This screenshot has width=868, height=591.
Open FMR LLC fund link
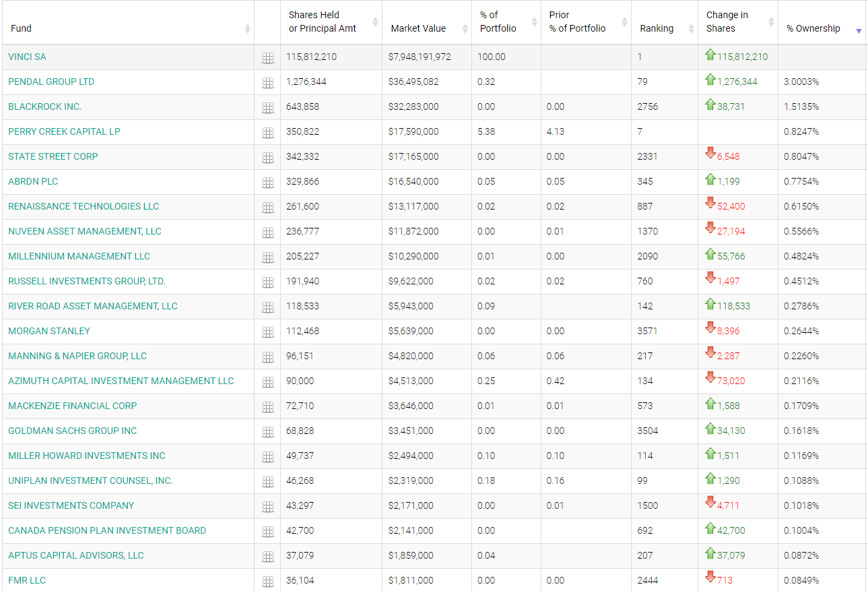click(27, 580)
